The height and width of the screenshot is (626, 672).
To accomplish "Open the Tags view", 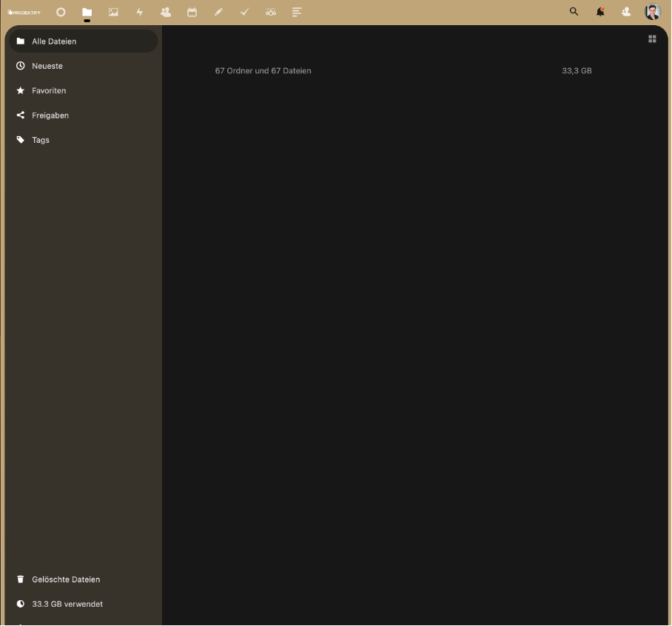I will pyautogui.click(x=83, y=140).
